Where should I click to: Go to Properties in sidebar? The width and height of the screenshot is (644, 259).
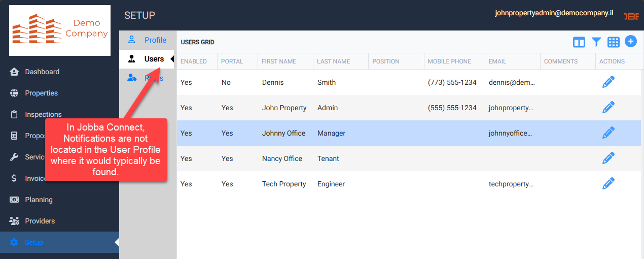coord(41,93)
